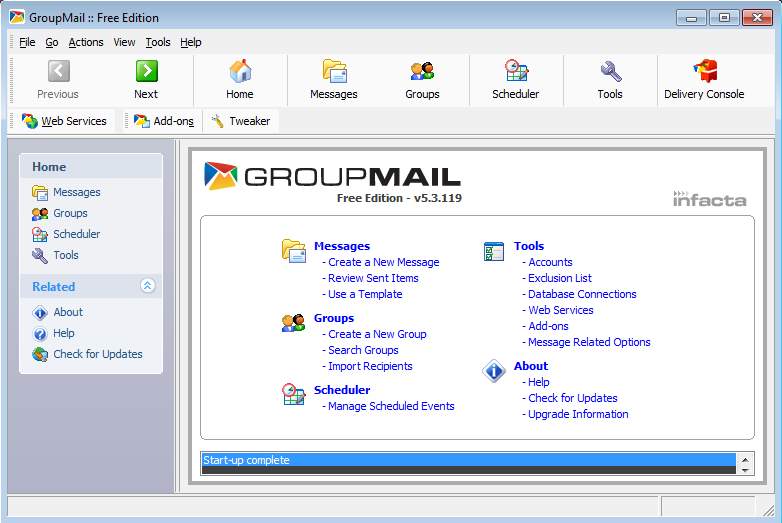Click Create a New Group link
The width and height of the screenshot is (782, 523).
pos(377,334)
